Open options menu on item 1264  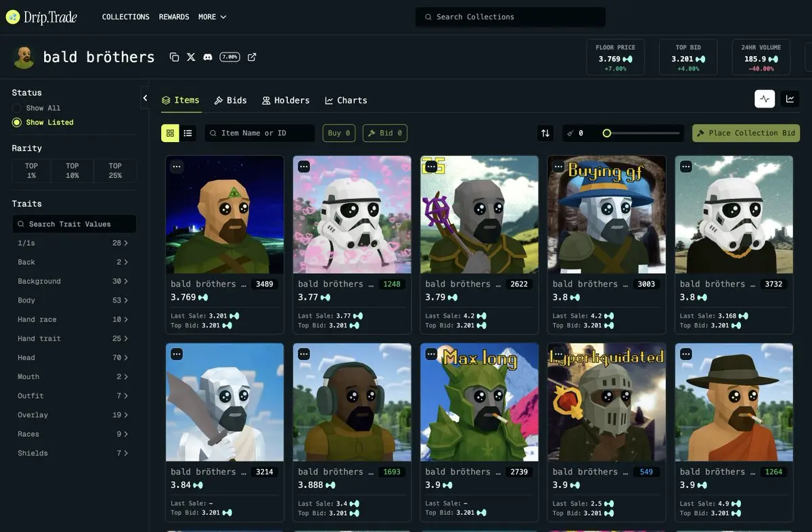[685, 354]
